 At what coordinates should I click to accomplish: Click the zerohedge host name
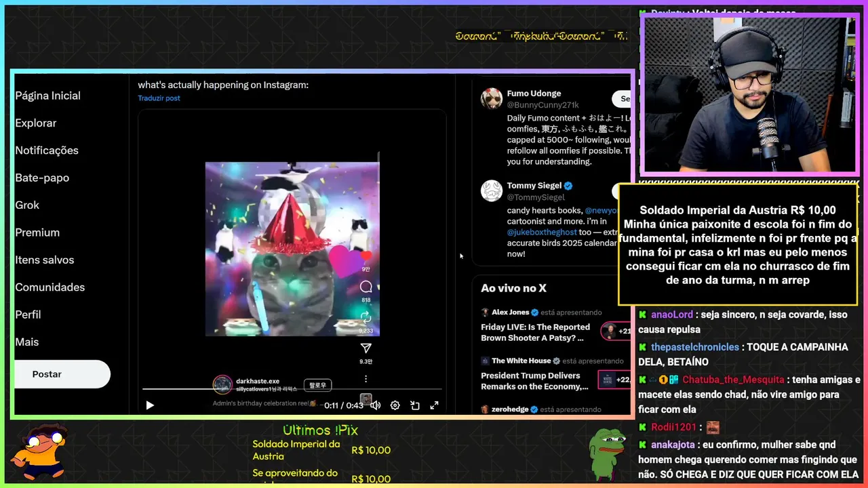511,409
